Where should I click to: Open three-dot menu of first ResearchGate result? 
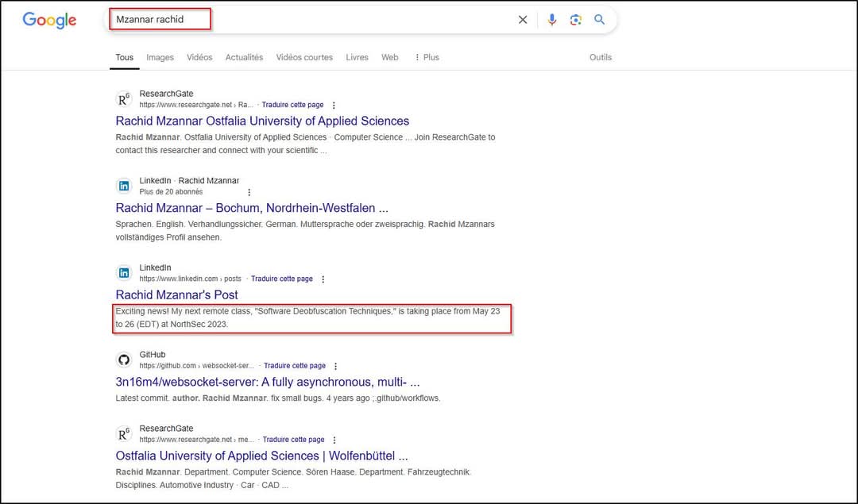[x=334, y=106]
